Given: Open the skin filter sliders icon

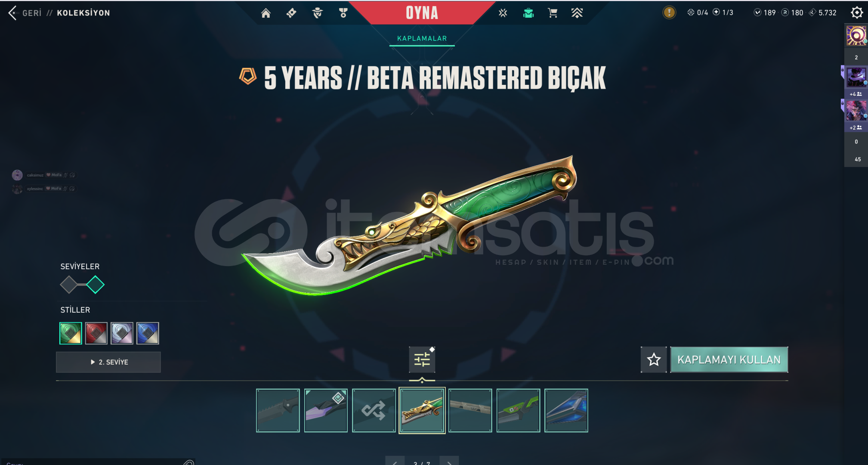Looking at the screenshot, I should coord(422,360).
